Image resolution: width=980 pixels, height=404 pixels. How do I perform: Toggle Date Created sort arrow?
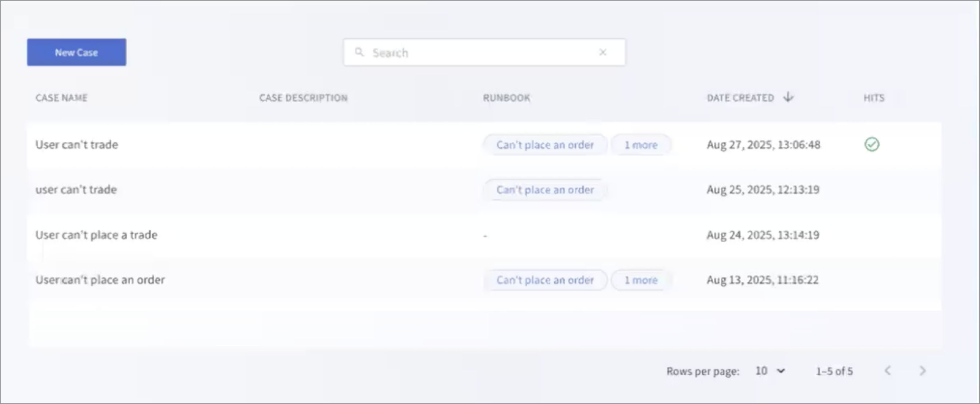[788, 97]
